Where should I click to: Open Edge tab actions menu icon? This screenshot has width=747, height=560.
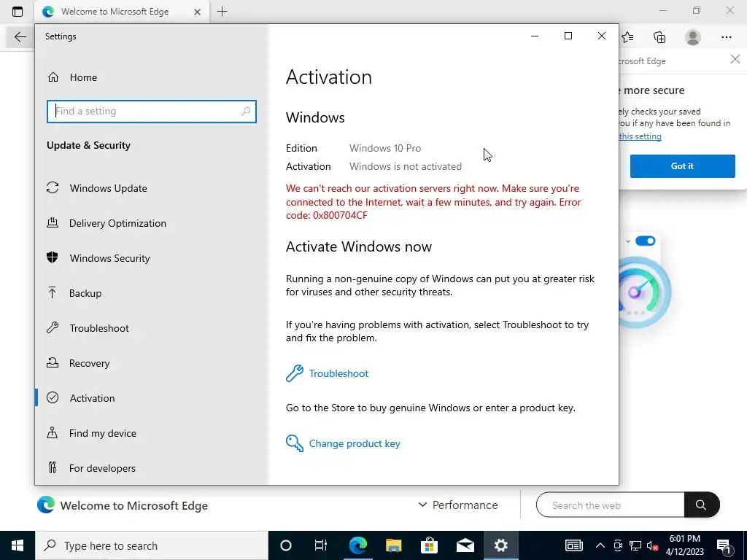(x=18, y=12)
